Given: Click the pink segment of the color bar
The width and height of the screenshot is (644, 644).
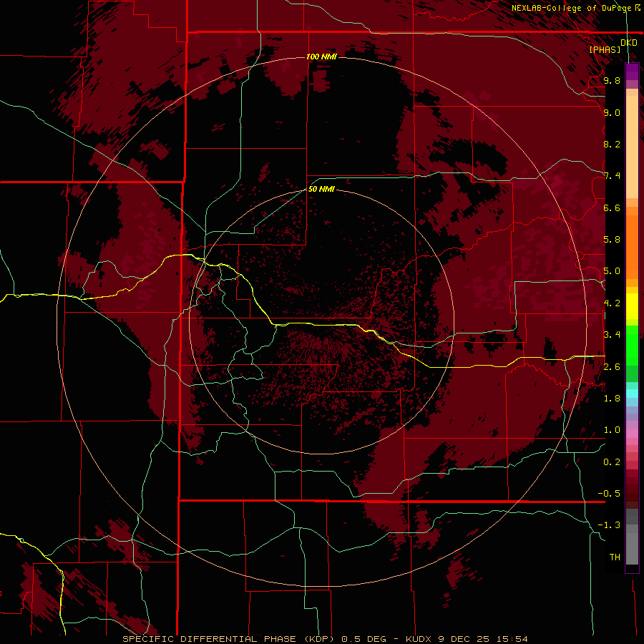Looking at the screenshot, I should 632,434.
